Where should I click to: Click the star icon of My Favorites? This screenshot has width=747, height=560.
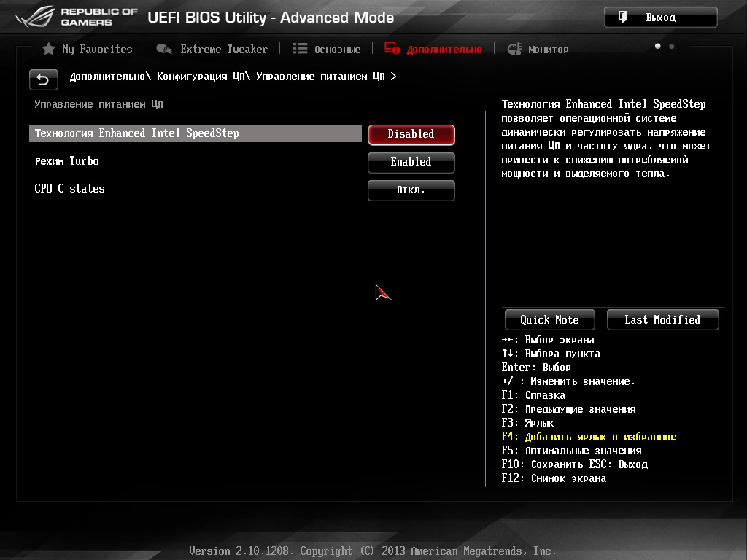(49, 49)
